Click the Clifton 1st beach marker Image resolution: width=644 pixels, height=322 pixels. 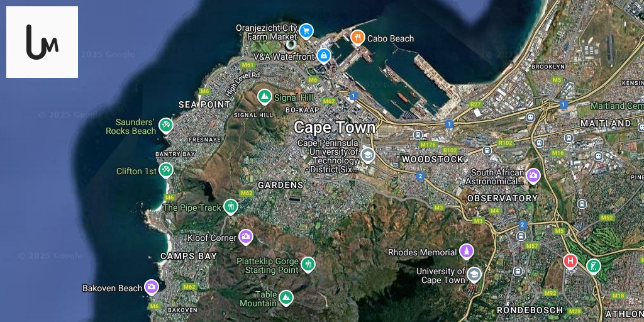[166, 170]
